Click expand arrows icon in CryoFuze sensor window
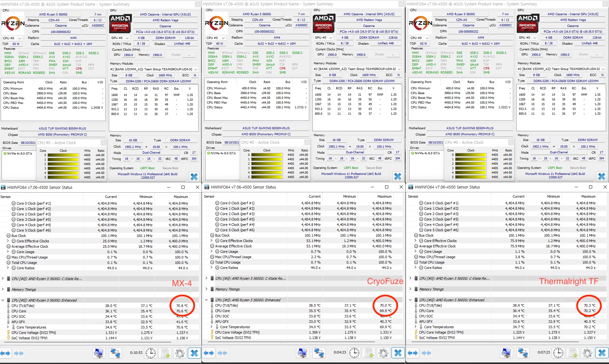The width and height of the screenshot is (609, 364). 209,352
